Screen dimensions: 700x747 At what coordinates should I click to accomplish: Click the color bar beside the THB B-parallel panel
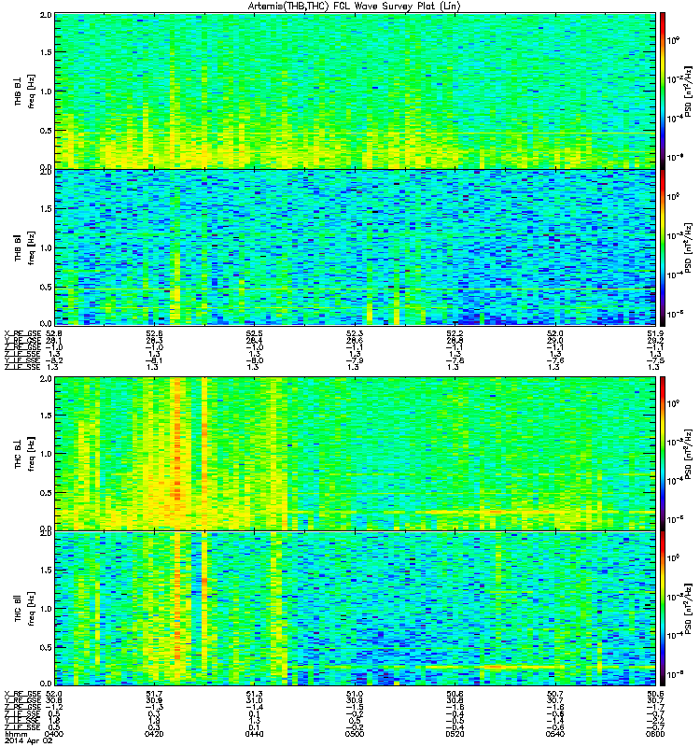663,247
